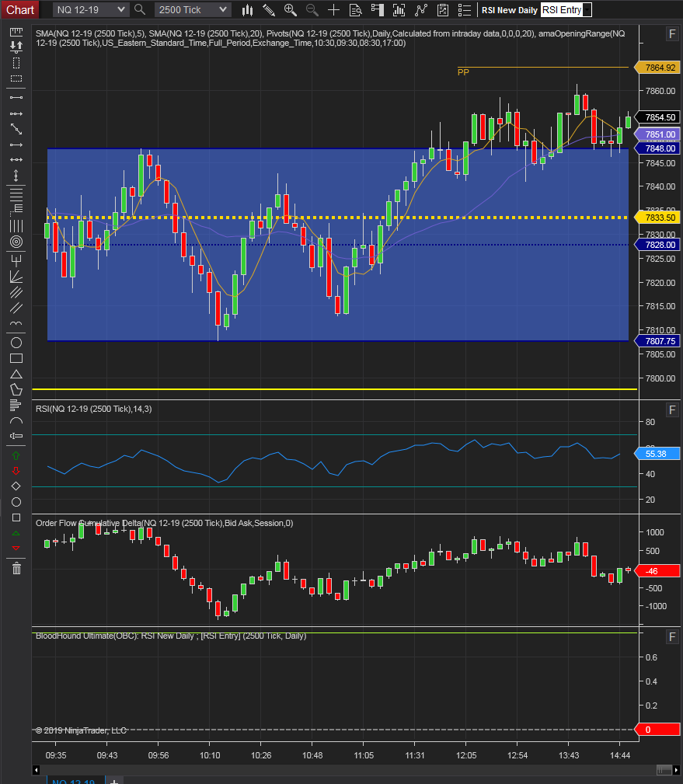Select the Vertical Line tool
The width and height of the screenshot is (683, 784).
coord(16,176)
